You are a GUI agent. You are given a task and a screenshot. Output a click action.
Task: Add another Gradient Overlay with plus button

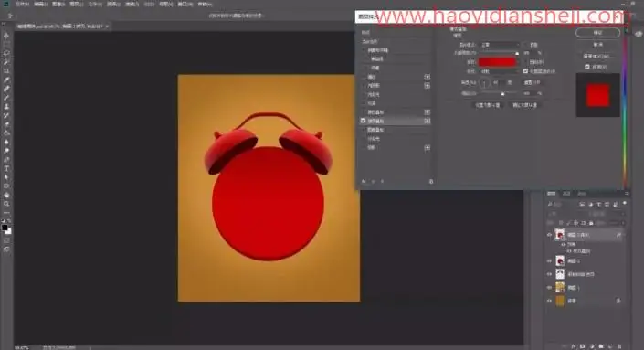428,121
